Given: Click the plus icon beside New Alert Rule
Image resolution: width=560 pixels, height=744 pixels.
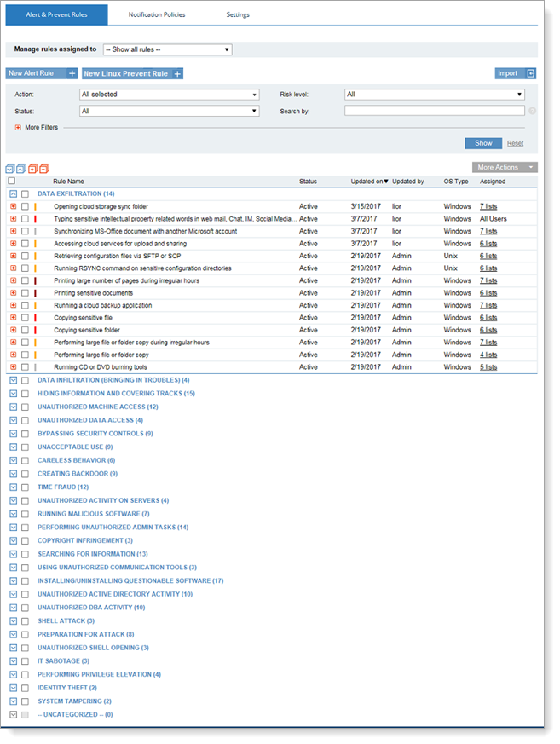Looking at the screenshot, I should 72,74.
